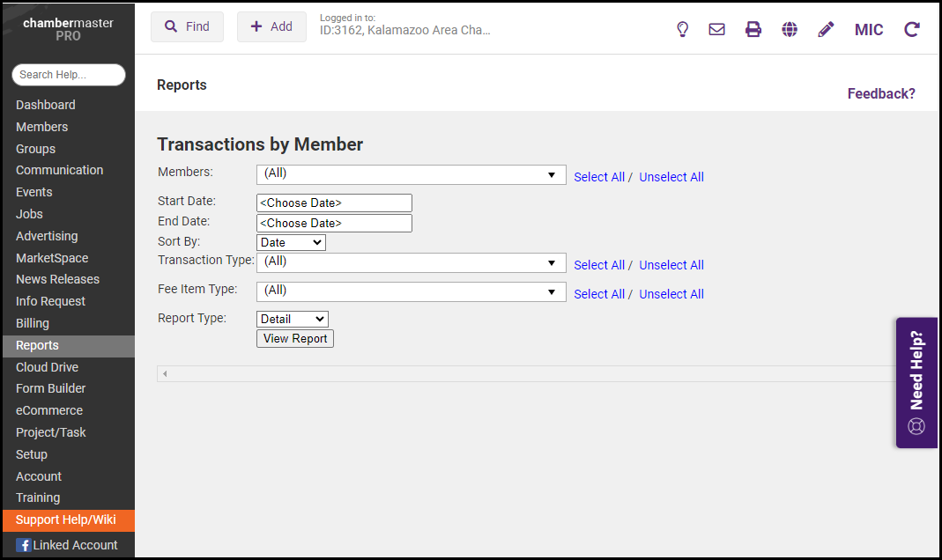This screenshot has width=942, height=560.
Task: Click the View Report button
Action: pyautogui.click(x=295, y=338)
